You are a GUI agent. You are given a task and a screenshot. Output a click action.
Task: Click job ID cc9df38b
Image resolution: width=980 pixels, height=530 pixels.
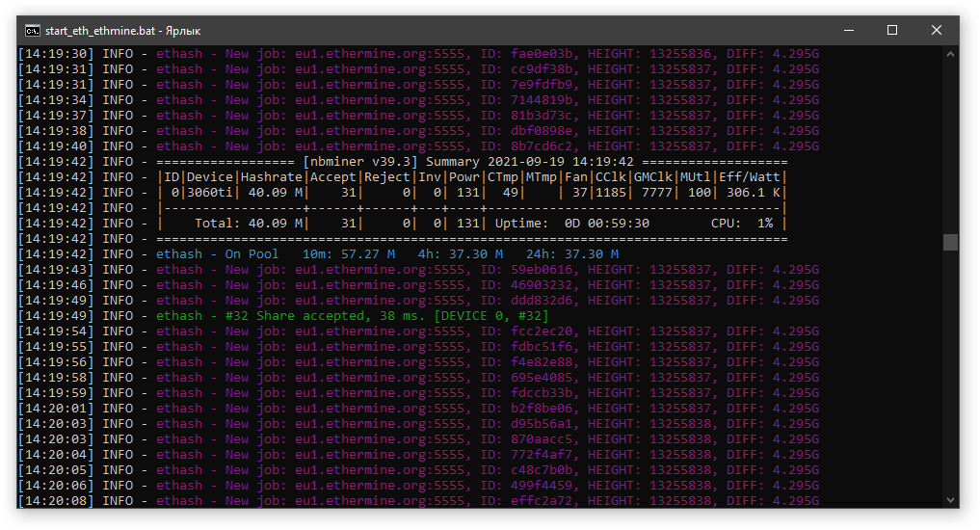[x=542, y=69]
